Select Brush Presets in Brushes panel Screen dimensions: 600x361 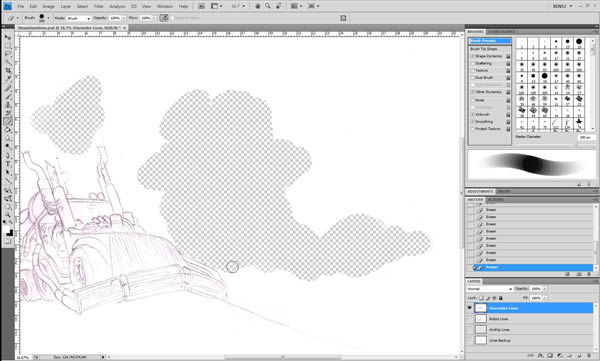(x=490, y=41)
